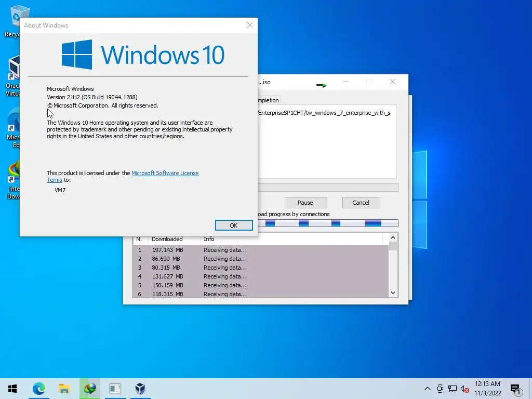532x399 pixels.
Task: Close the IDM download window
Action: (x=393, y=82)
